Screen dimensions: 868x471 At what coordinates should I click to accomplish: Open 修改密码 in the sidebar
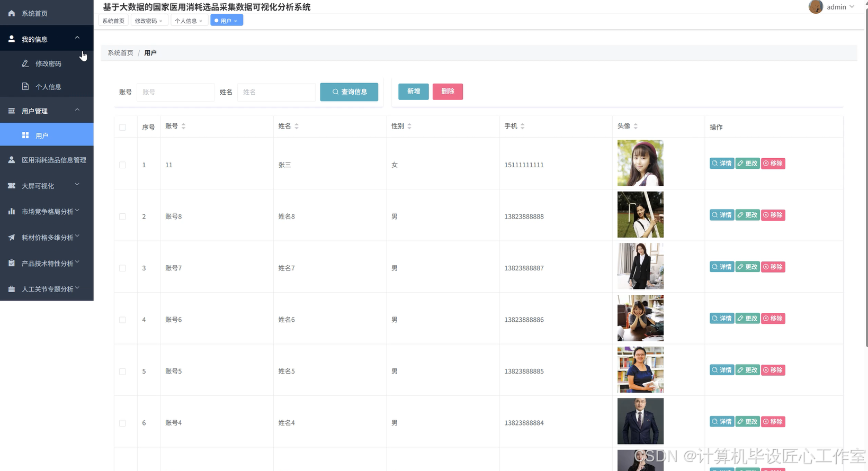click(47, 64)
